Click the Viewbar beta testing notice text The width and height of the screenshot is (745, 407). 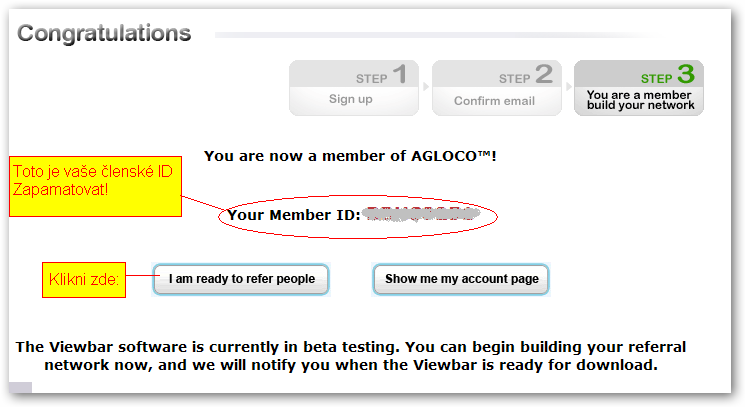click(351, 356)
